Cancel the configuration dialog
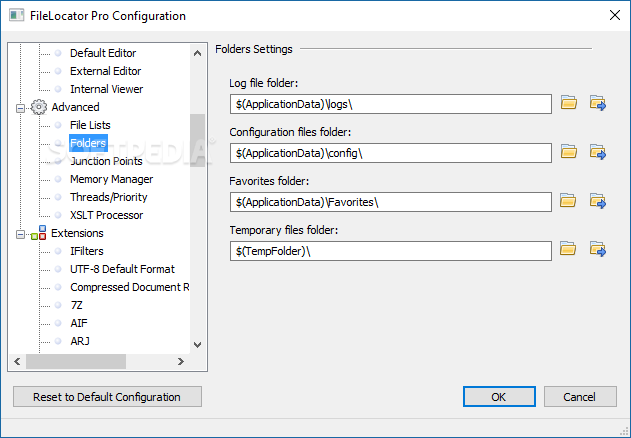Screen dimensions: 631x438 580,397
